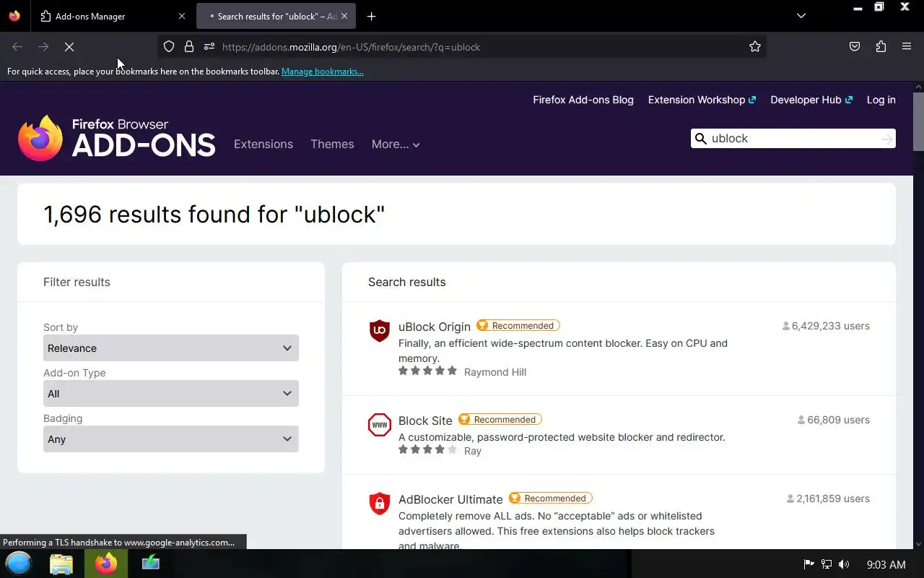Go to the Extensions section
This screenshot has height=578, width=924.
click(x=263, y=144)
